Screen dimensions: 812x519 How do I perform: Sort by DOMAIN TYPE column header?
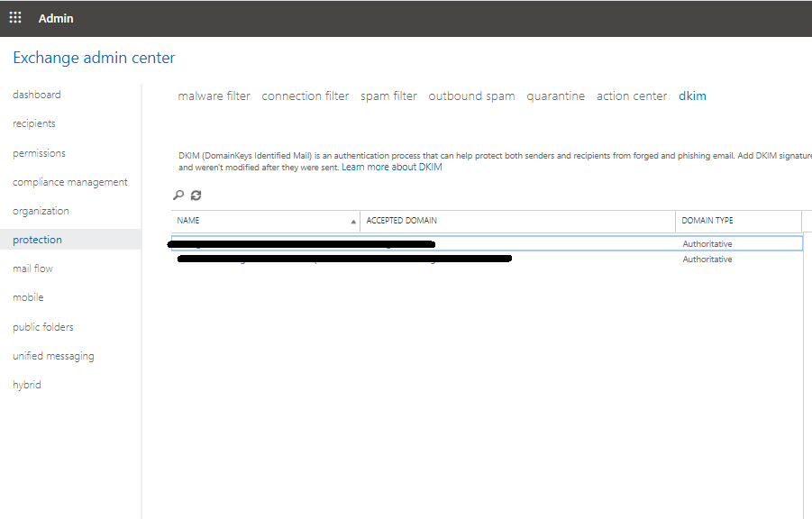click(x=738, y=221)
